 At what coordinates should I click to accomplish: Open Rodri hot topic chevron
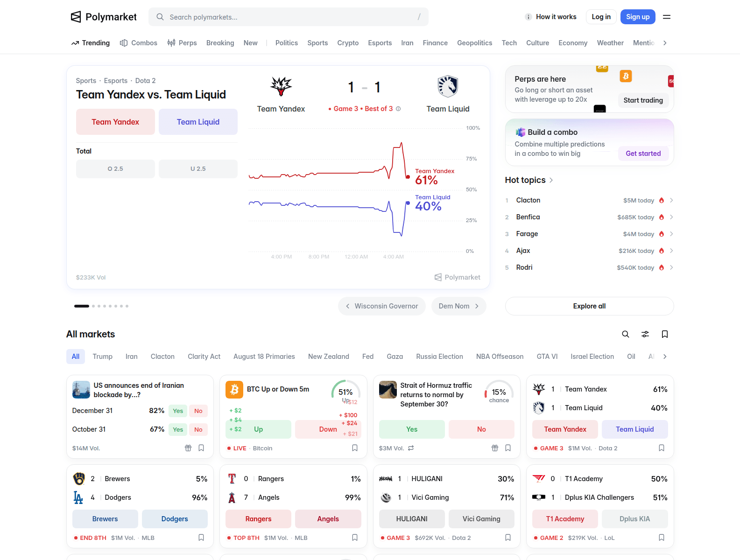(671, 267)
